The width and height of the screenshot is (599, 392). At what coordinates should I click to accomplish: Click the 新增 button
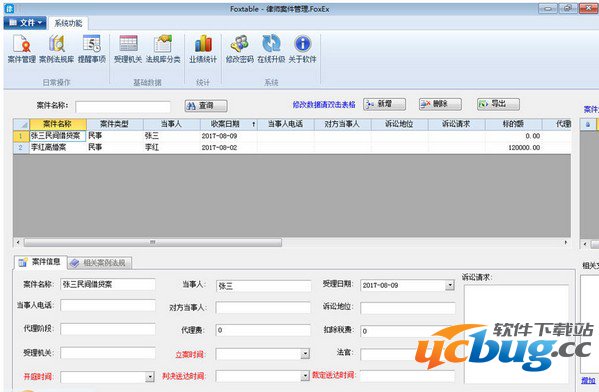click(384, 104)
